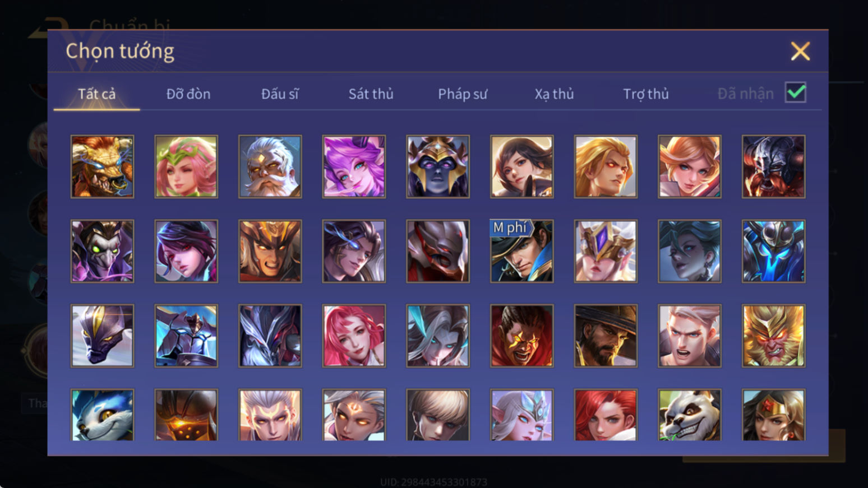The width and height of the screenshot is (868, 488).
Task: Filter heroes by 'Xạ thủ' tab
Action: 554,94
